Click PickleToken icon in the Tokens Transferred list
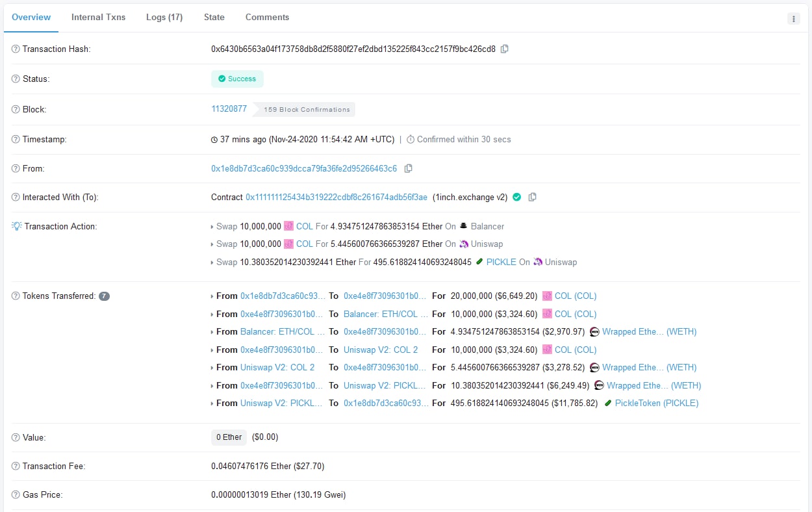This screenshot has height=512, width=812. [x=608, y=403]
